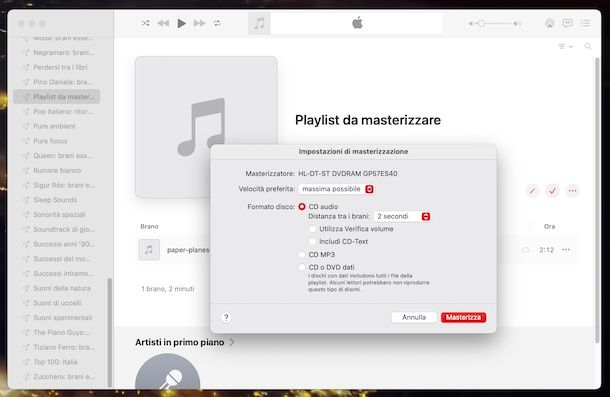The width and height of the screenshot is (610, 397).
Task: Select Perdersi tra i libri playlist
Action: (x=57, y=67)
